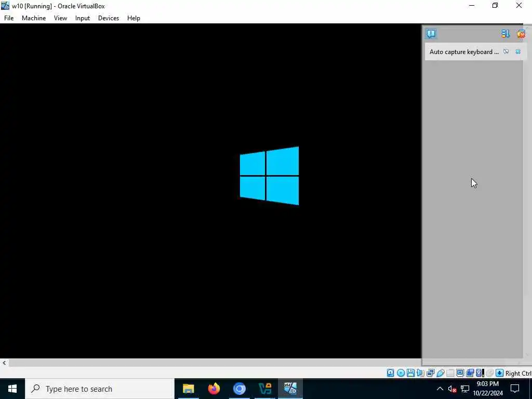Open the Devices menu
Image resolution: width=532 pixels, height=399 pixels.
click(x=109, y=18)
